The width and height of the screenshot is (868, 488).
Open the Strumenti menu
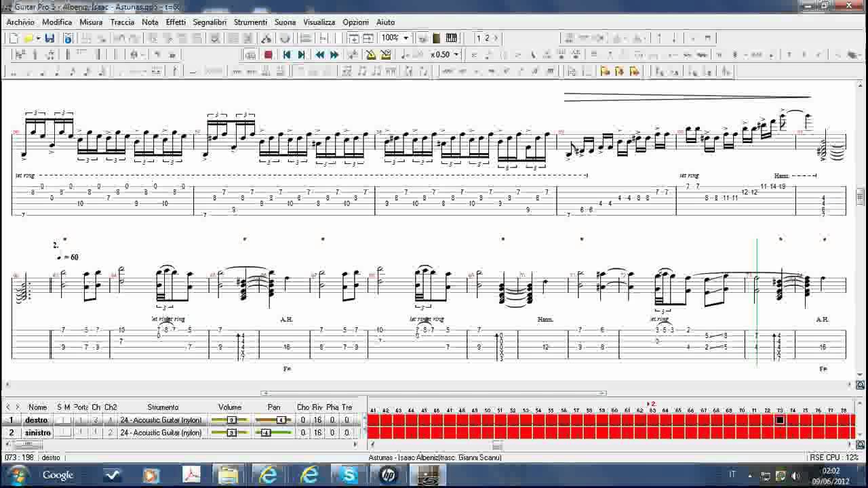pos(250,22)
